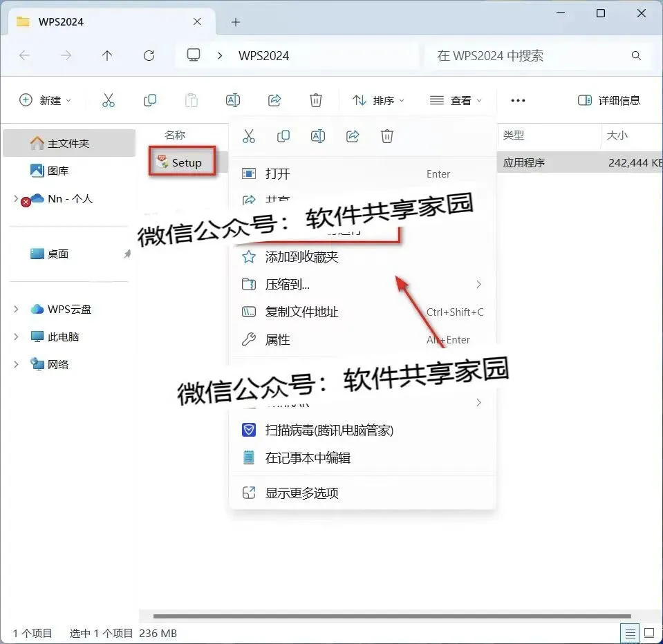Expand the 网络 tree node
This screenshot has width=663, height=644.
pos(16,364)
